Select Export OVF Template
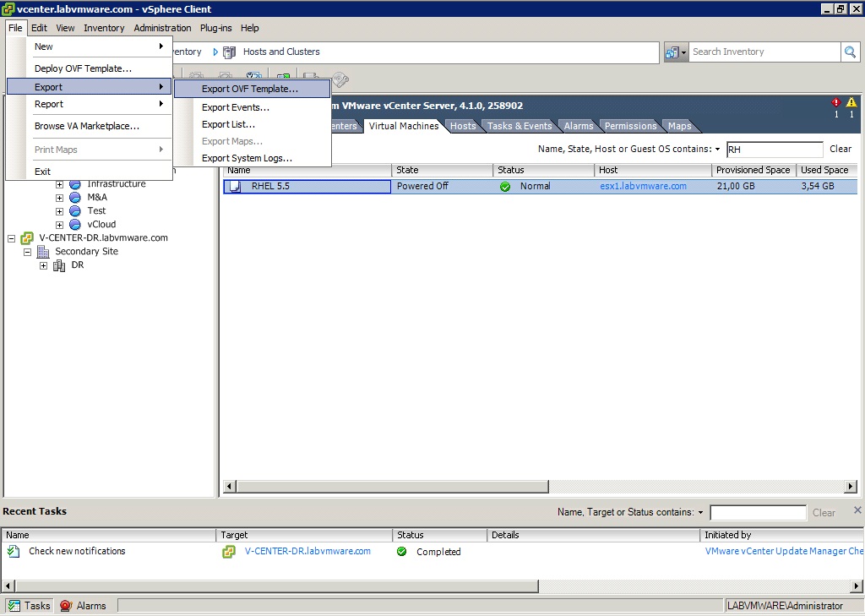Screen dimensions: 865x616 [x=252, y=89]
